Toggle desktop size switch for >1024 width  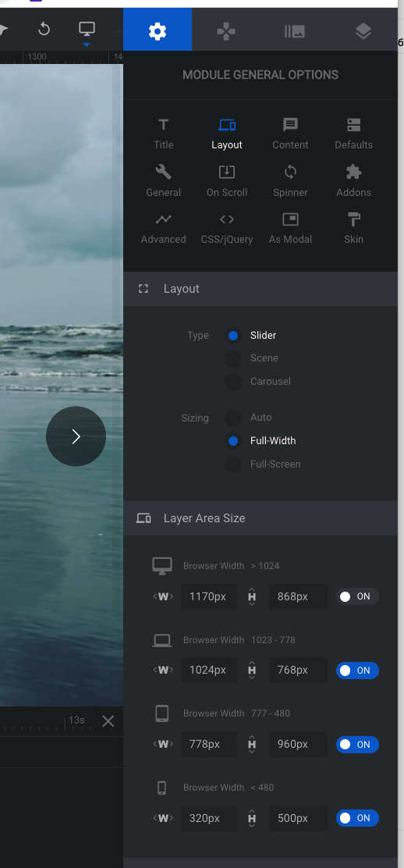point(357,596)
